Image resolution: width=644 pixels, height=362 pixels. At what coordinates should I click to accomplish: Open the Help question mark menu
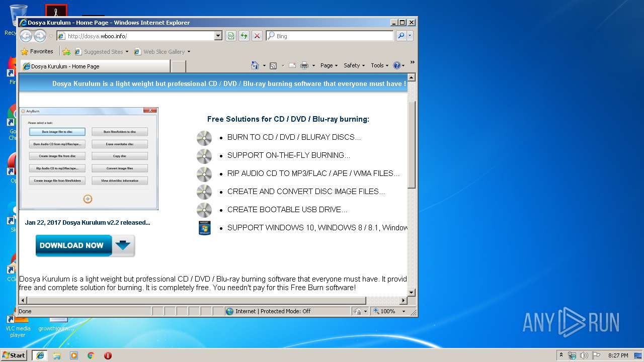pos(398,65)
